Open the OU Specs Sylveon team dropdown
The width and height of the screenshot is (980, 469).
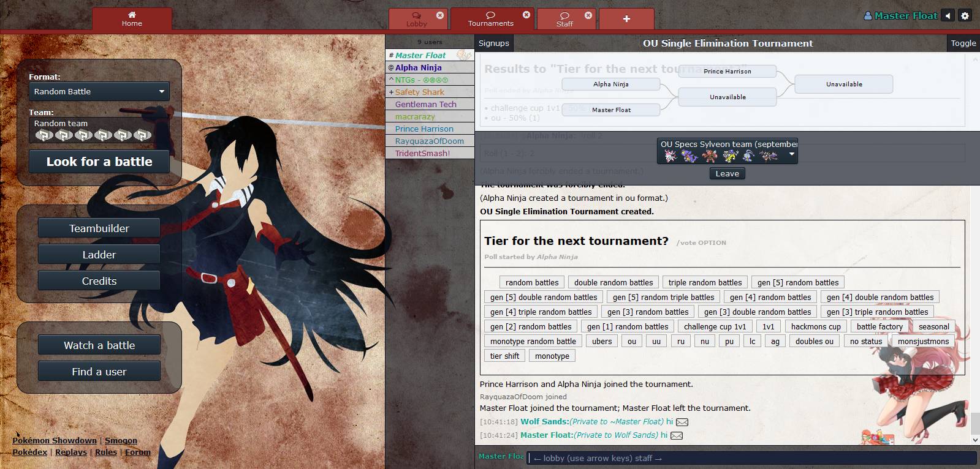pos(727,151)
